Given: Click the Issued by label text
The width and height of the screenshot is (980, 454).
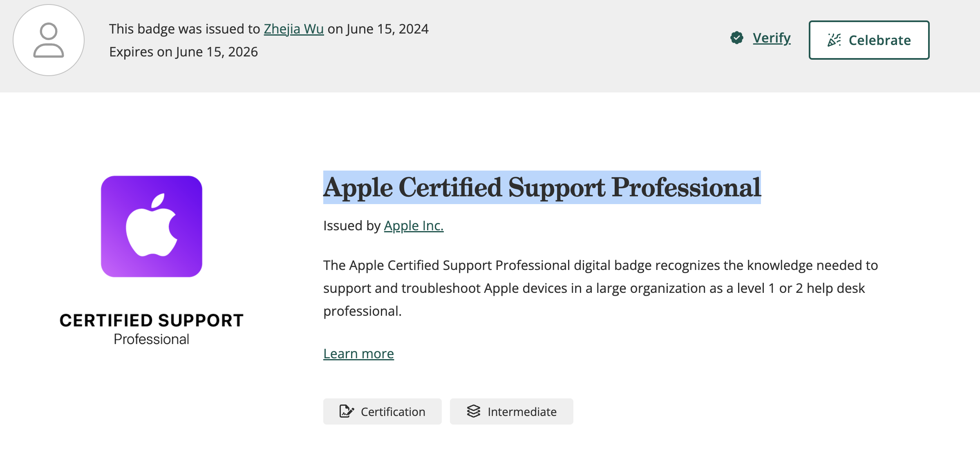Looking at the screenshot, I should click(x=351, y=226).
